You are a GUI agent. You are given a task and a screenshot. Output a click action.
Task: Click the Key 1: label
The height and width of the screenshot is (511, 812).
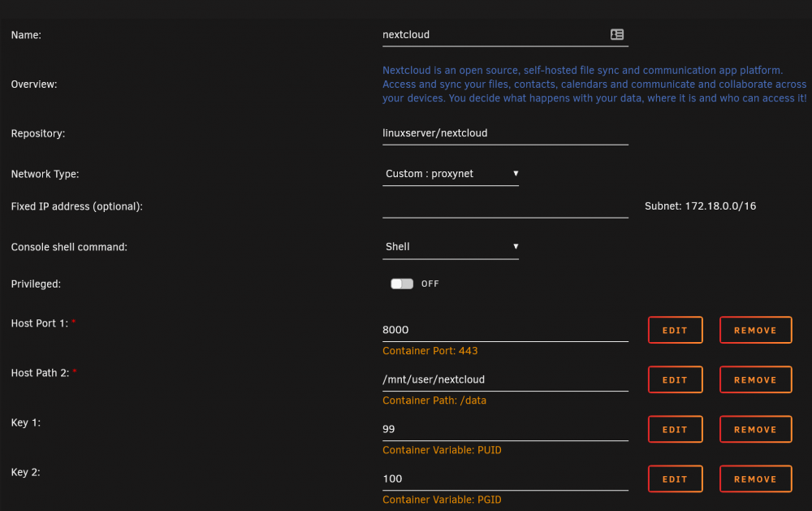(26, 423)
